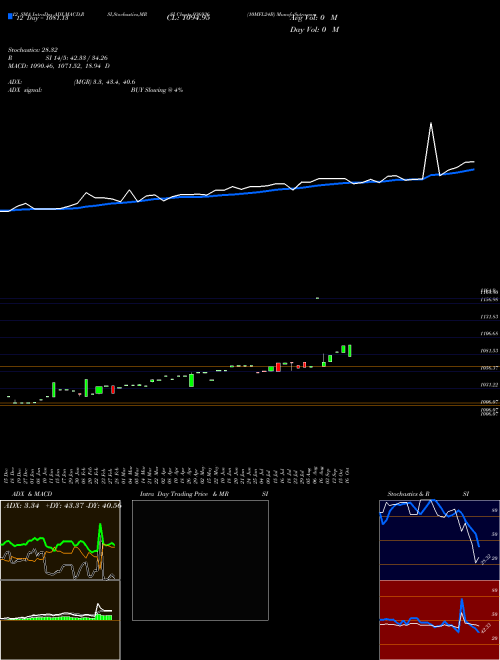The image size is (500, 660).
Task: Click the blue stochastics line in navy panel
Action: pos(430,522)
